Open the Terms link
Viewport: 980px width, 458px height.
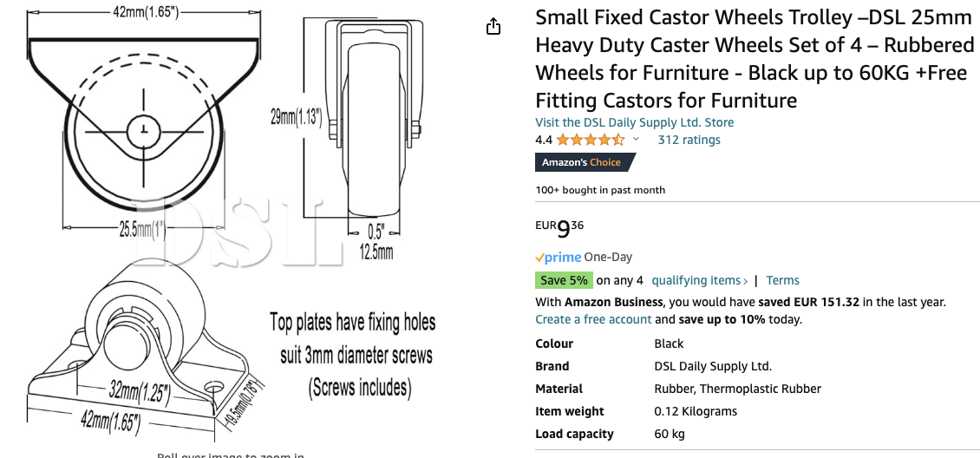[782, 280]
